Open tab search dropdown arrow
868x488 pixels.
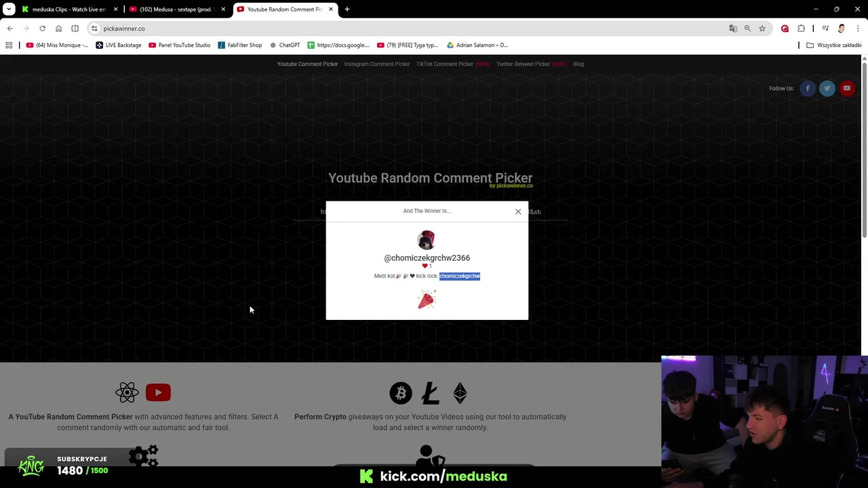(x=9, y=9)
